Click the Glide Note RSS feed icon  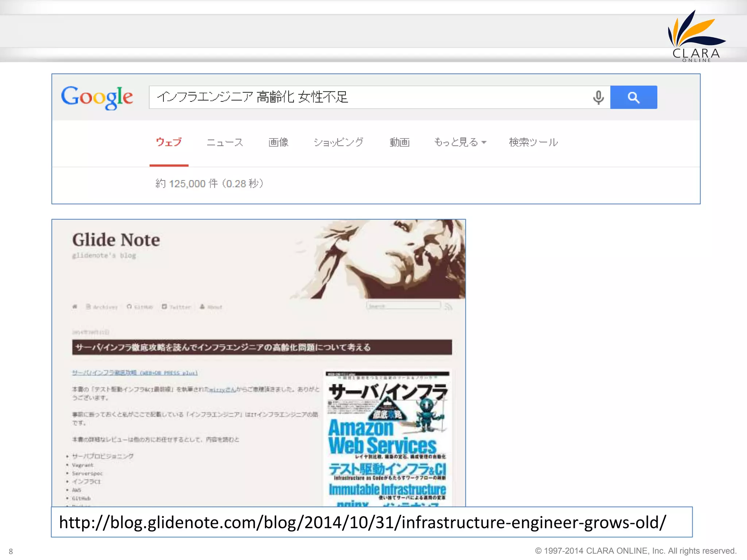tap(449, 307)
